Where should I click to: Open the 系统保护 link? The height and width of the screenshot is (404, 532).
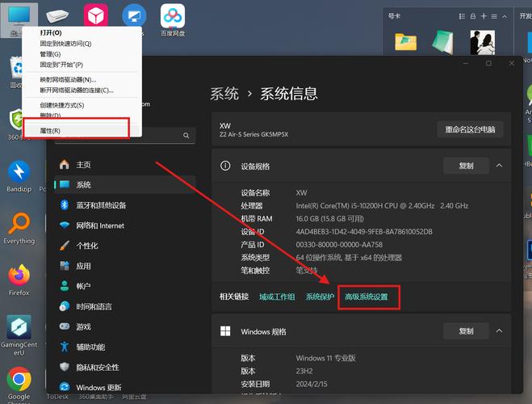coord(320,297)
